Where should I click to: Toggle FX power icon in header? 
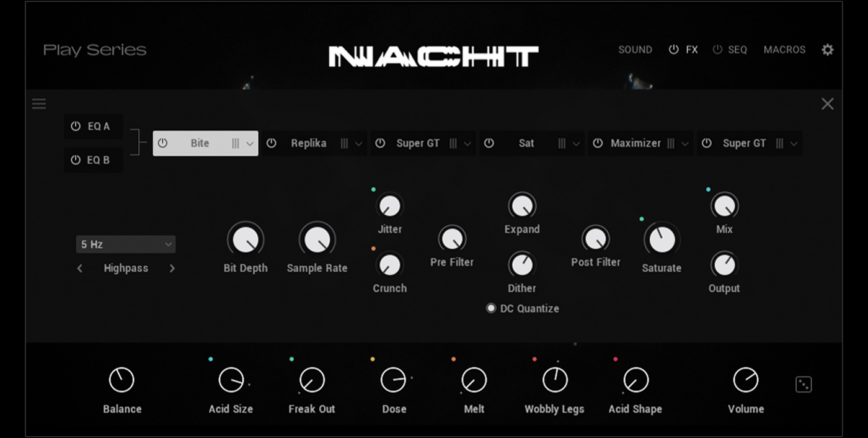pyautogui.click(x=673, y=50)
